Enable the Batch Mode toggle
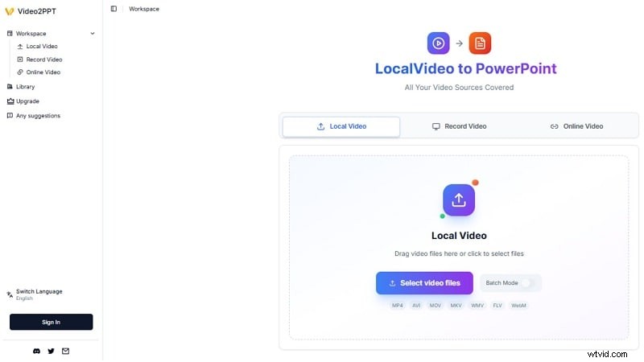Image resolution: width=644 pixels, height=362 pixels. coord(529,283)
